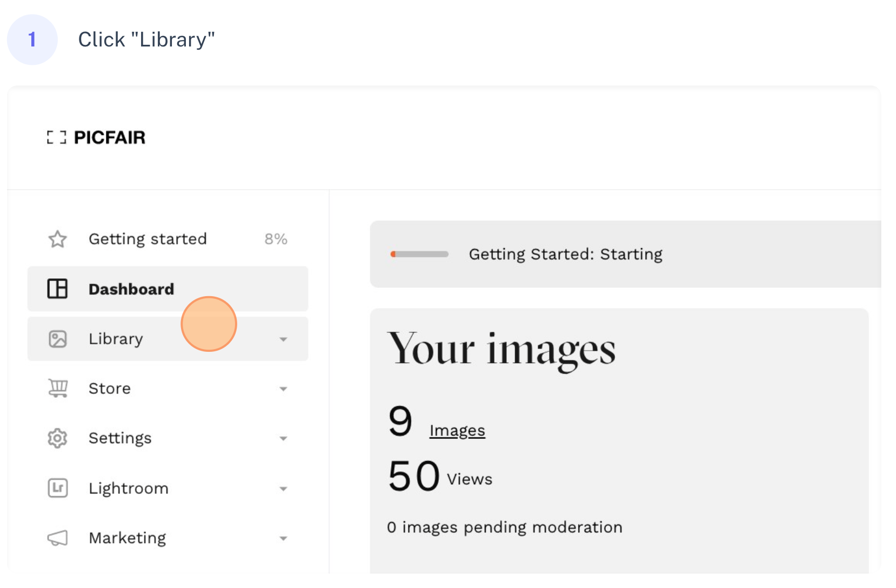Click the 'Getting Started: Starting' text
Image resolution: width=896 pixels, height=588 pixels.
coord(565,254)
